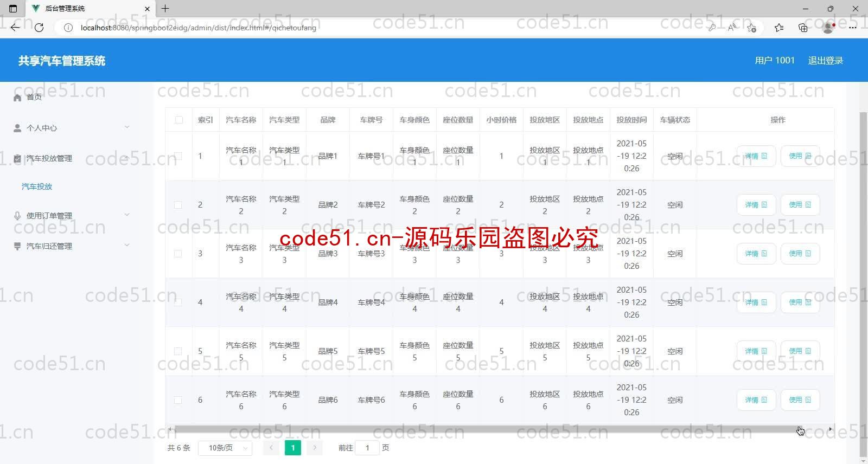Click the password key icon in address bar

click(712, 28)
